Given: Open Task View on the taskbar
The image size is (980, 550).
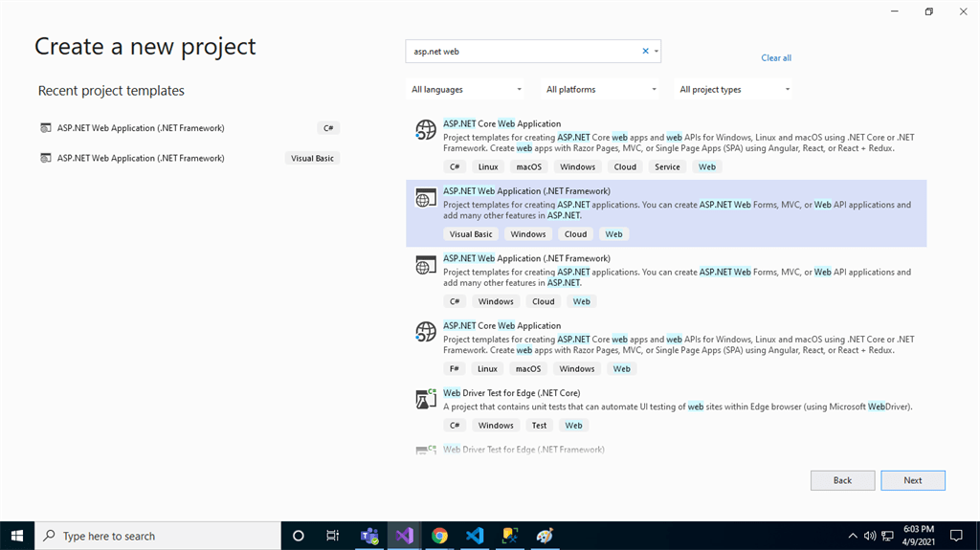Looking at the screenshot, I should coord(332,536).
